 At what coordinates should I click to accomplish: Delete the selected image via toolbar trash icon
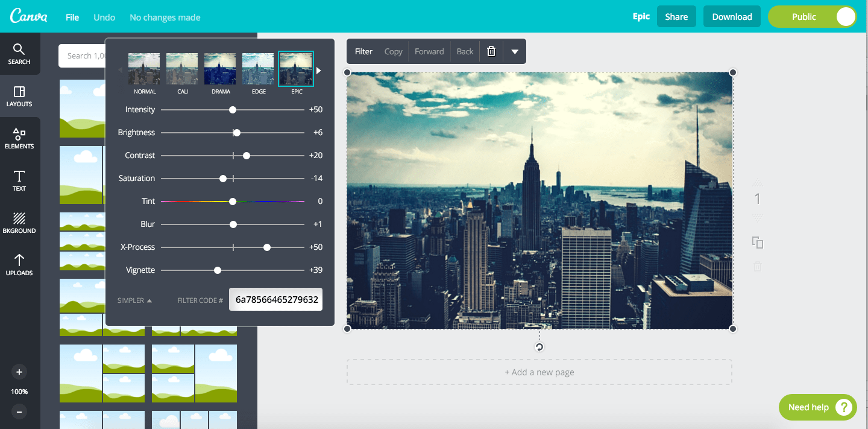tap(491, 51)
